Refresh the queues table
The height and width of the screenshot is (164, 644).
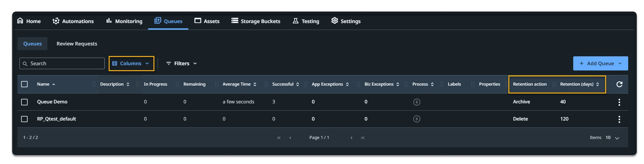pos(619,84)
